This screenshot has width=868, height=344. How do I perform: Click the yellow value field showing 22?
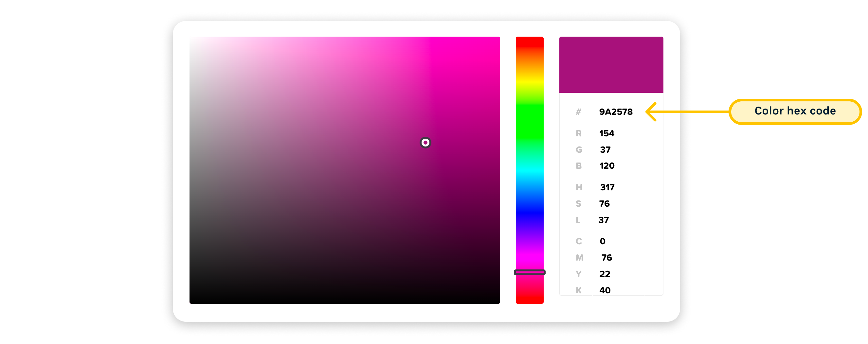[605, 274]
